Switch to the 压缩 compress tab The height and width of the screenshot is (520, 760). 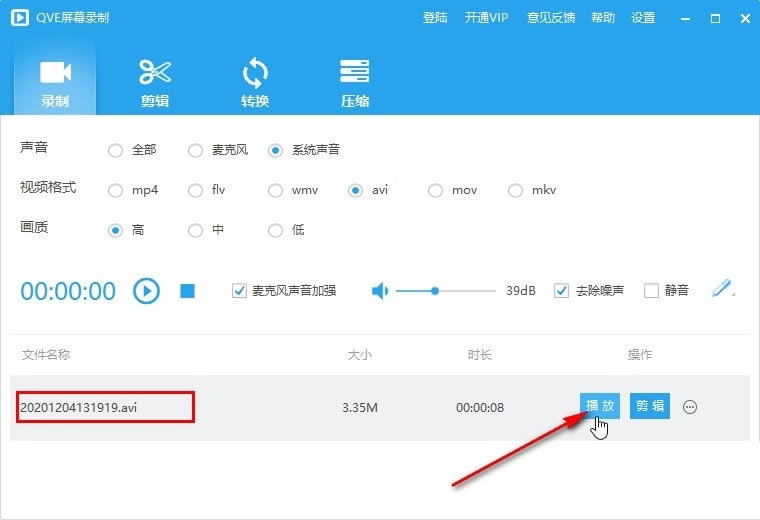tap(355, 81)
